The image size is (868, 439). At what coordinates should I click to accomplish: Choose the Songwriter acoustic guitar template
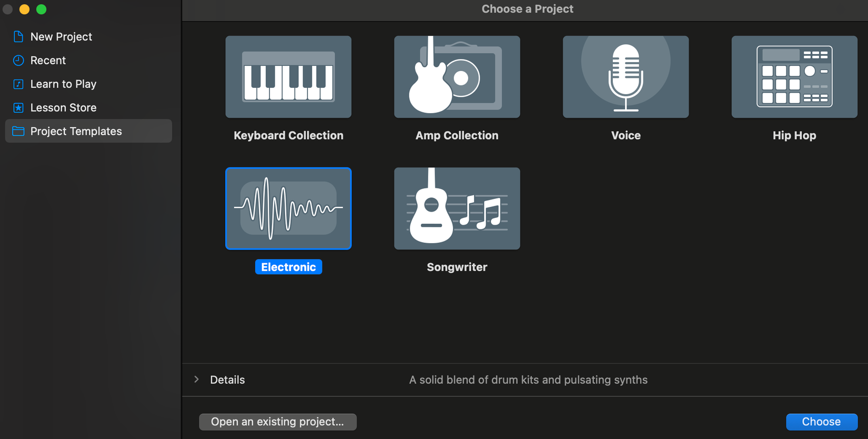coord(457,208)
